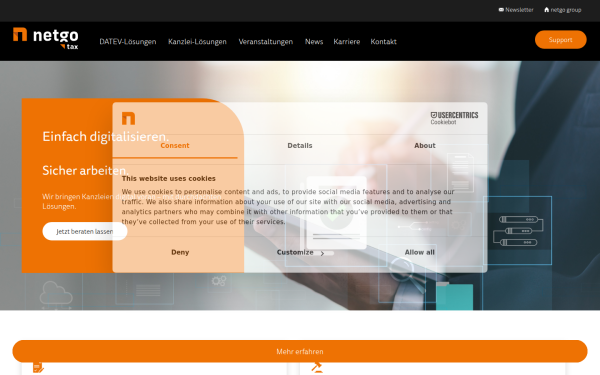Click the netgo tax logo

(46, 39)
